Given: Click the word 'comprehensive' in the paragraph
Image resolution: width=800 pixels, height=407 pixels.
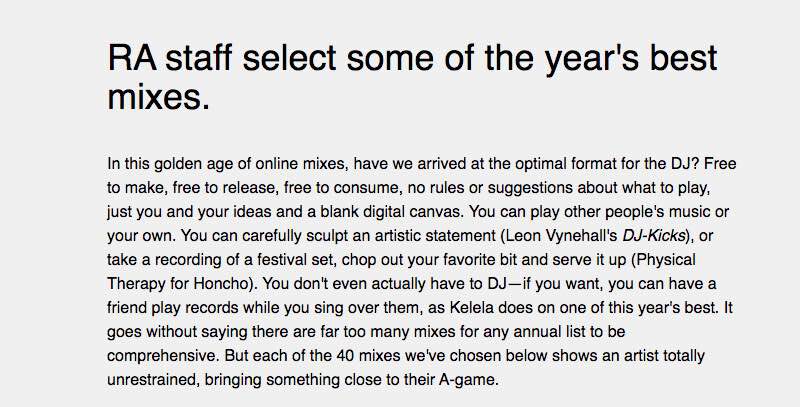Looking at the screenshot, I should pos(161,356).
